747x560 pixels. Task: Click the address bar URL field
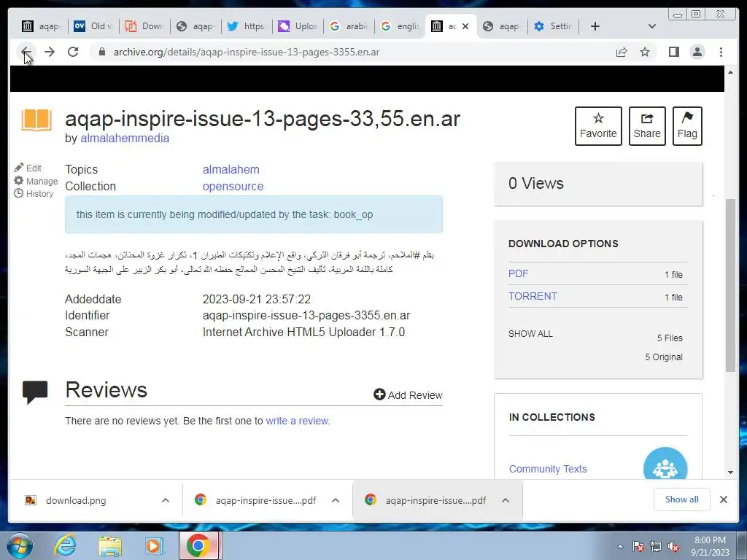tap(352, 52)
